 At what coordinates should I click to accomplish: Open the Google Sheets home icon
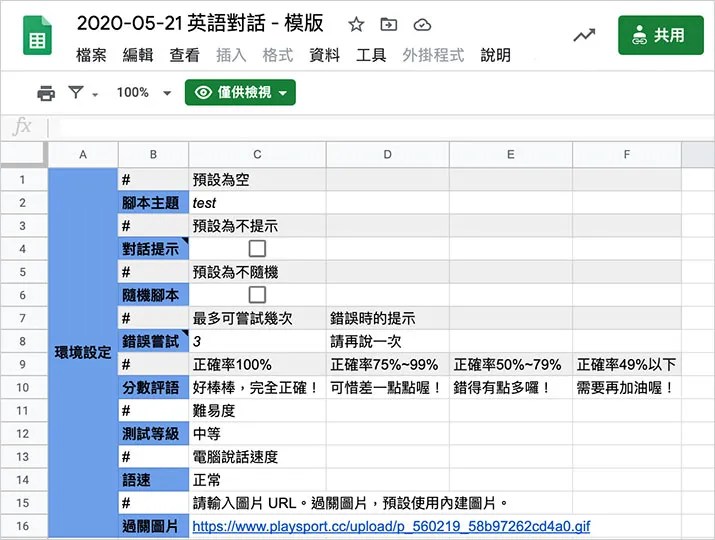37,36
